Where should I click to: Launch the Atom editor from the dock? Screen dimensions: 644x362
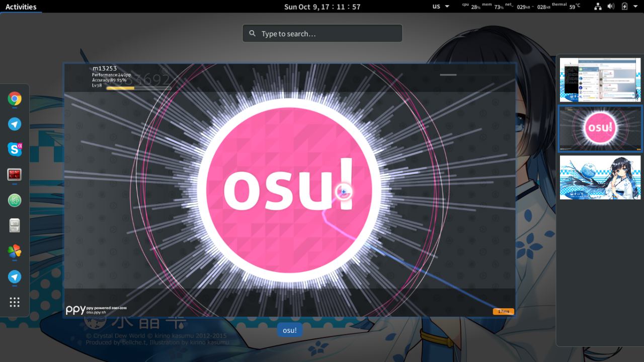[x=15, y=200]
